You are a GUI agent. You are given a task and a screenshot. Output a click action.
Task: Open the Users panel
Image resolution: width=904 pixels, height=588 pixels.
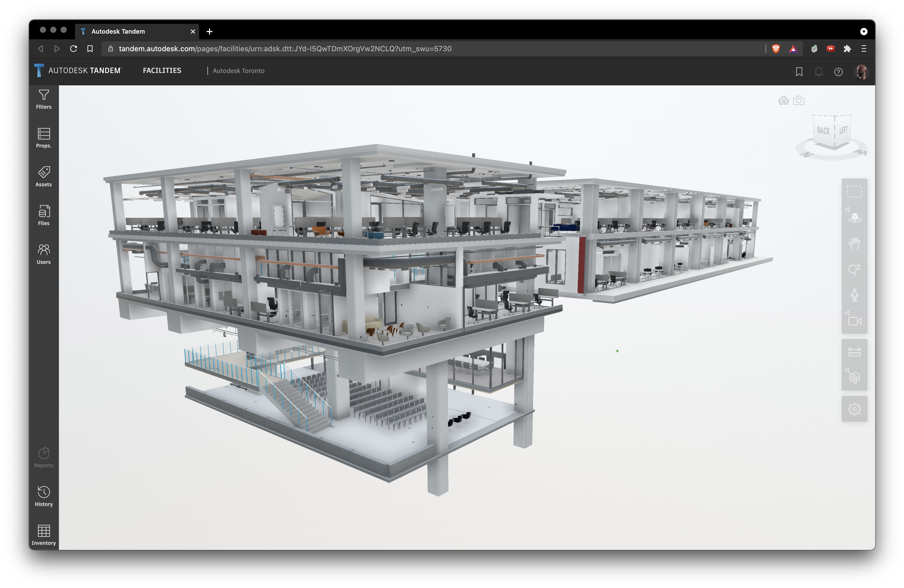pos(44,254)
